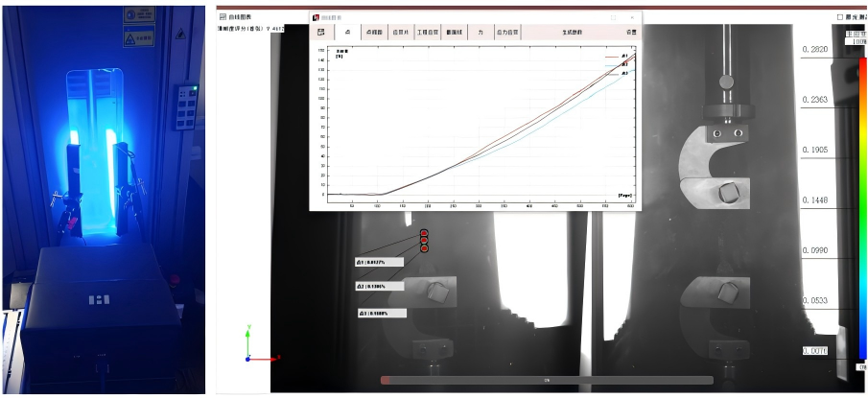This screenshot has height=398, width=868.
Task: Click the progress slider below the images
Action: [x=547, y=381]
